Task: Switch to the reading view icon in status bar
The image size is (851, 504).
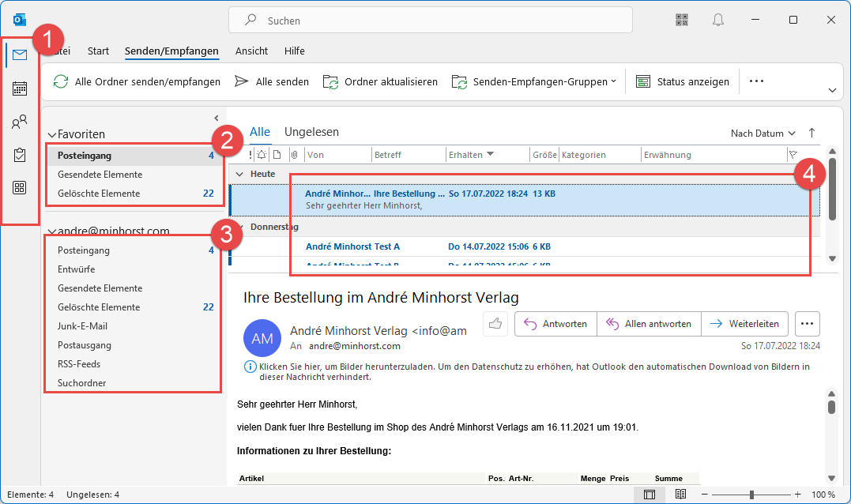Action: point(680,495)
